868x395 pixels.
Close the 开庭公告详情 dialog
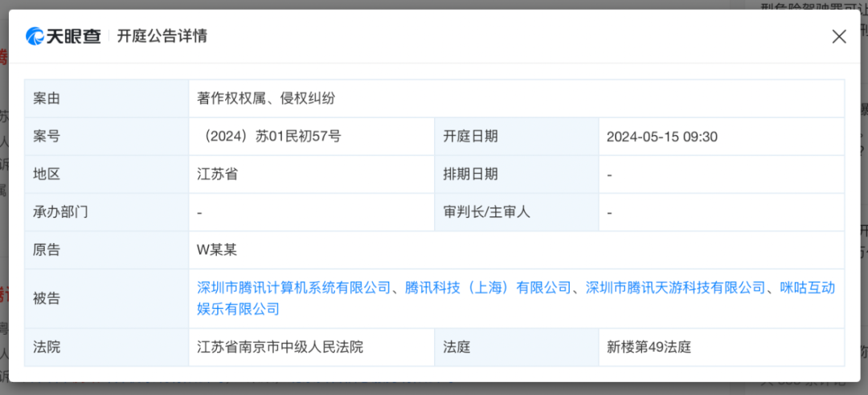tap(839, 36)
